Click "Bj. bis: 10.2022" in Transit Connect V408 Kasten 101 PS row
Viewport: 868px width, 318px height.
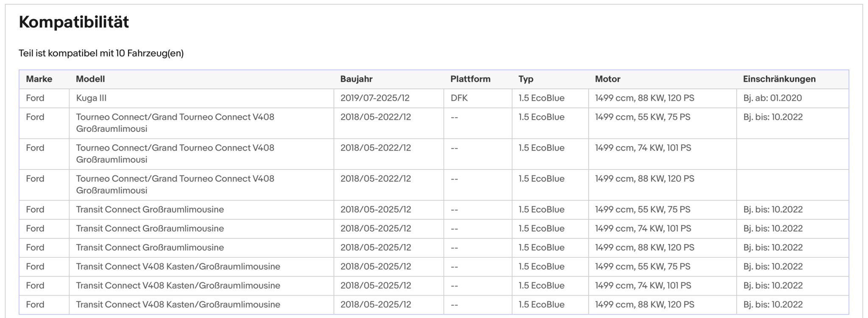[x=773, y=286]
